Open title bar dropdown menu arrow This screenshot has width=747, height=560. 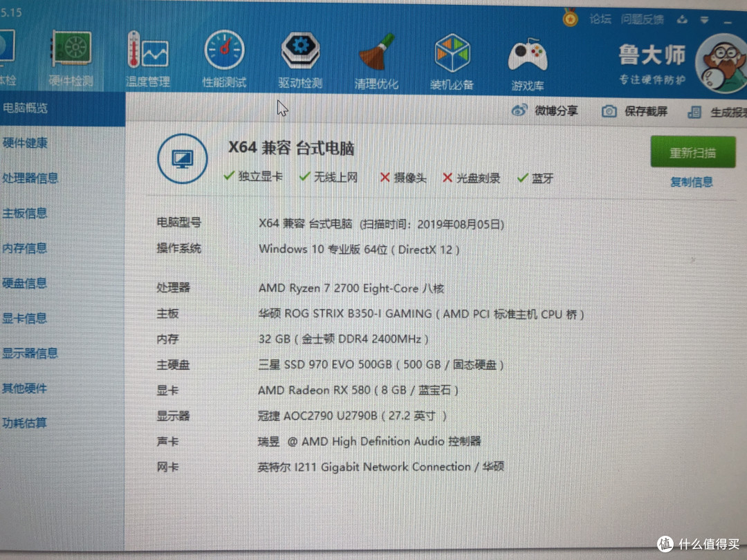point(705,20)
